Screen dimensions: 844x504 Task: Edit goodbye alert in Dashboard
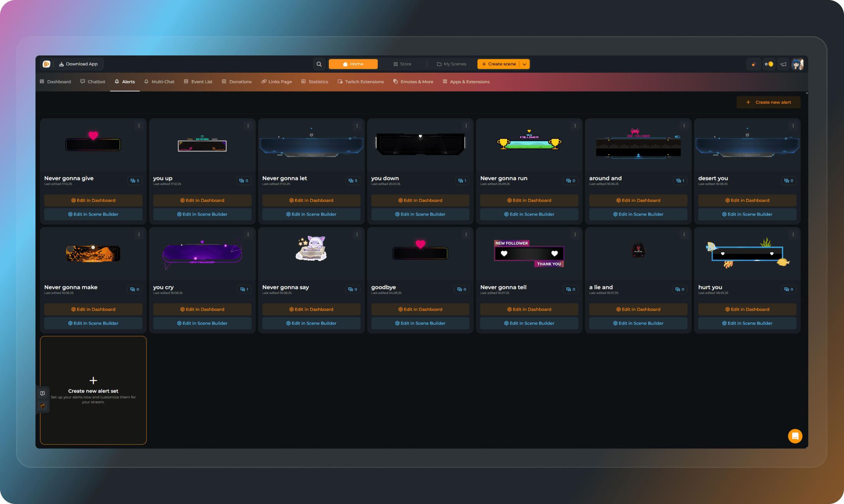[420, 309]
